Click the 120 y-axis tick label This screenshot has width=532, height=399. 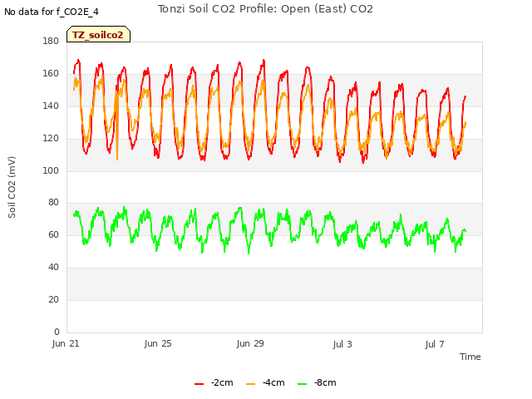(x=51, y=139)
